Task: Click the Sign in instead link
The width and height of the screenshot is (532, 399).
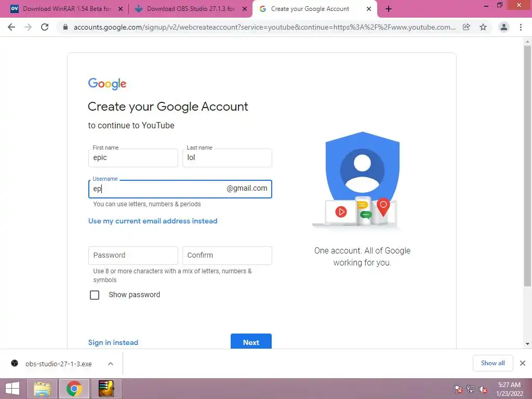Action: click(113, 342)
